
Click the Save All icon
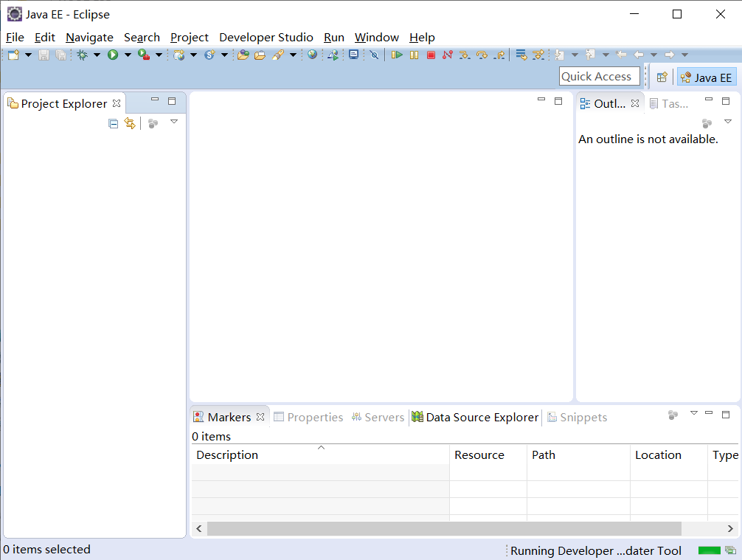61,55
